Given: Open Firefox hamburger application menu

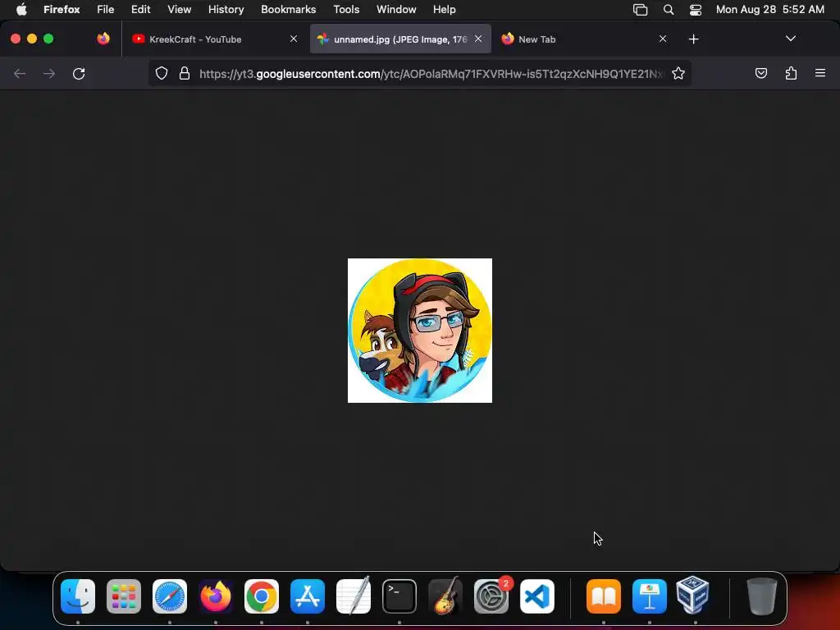Looking at the screenshot, I should [820, 73].
